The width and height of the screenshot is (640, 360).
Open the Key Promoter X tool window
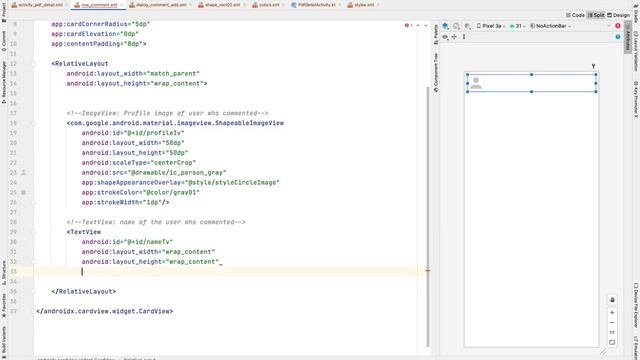pos(636,99)
